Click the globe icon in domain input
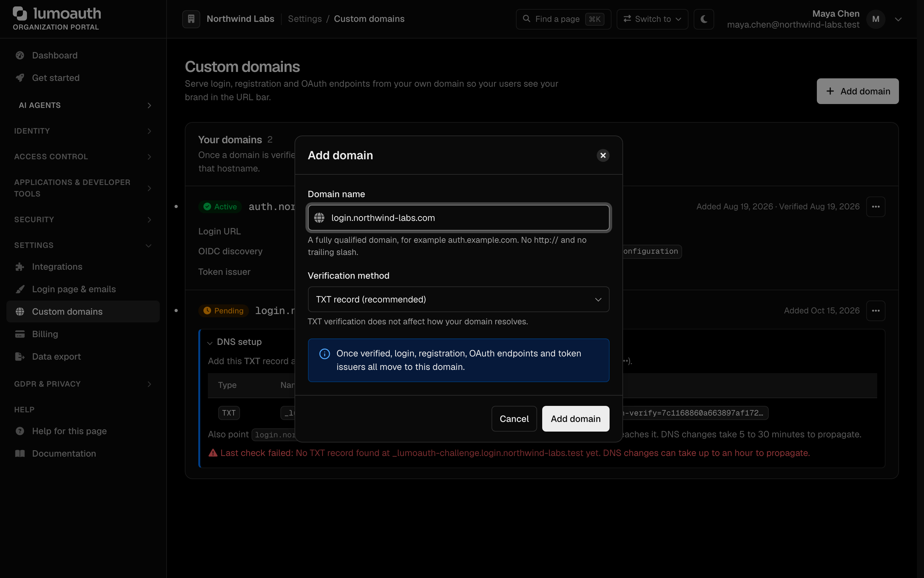 (x=319, y=218)
